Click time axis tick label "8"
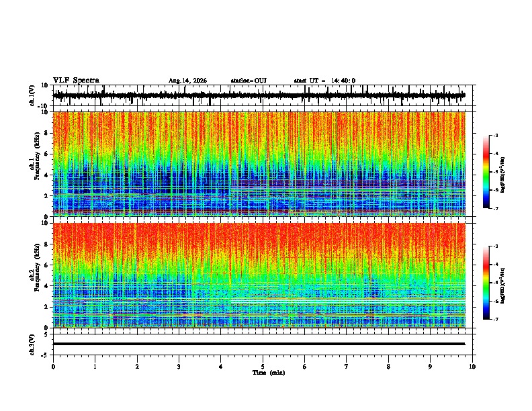Image resolution: width=532 pixels, height=411 pixels. click(x=388, y=367)
